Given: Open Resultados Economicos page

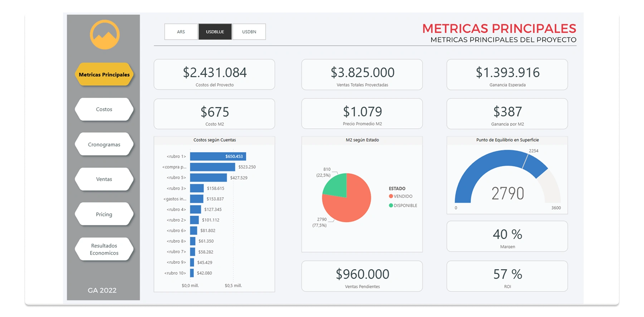Looking at the screenshot, I should (104, 249).
